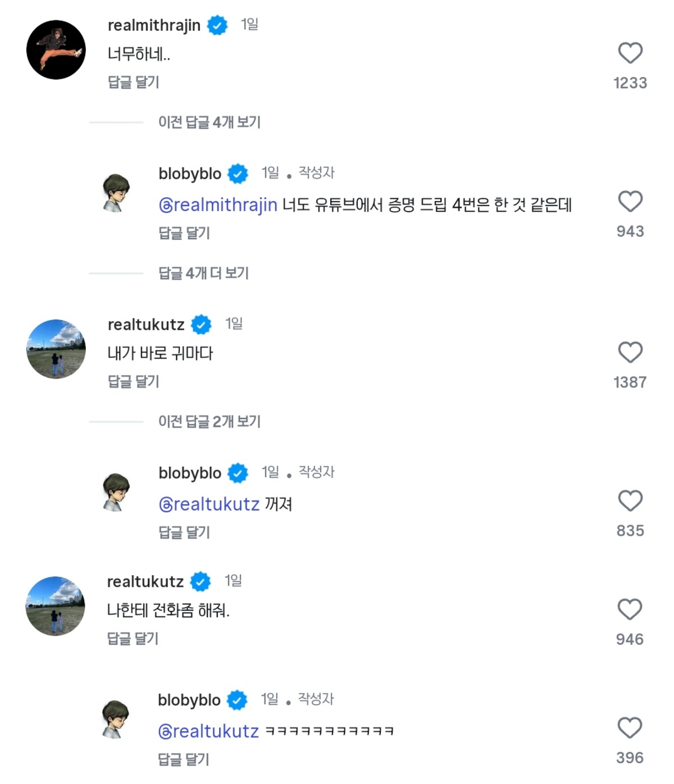Screen dimensions: 674x784
Task: Click verified badge next to realmithrajin
Action: click(217, 25)
